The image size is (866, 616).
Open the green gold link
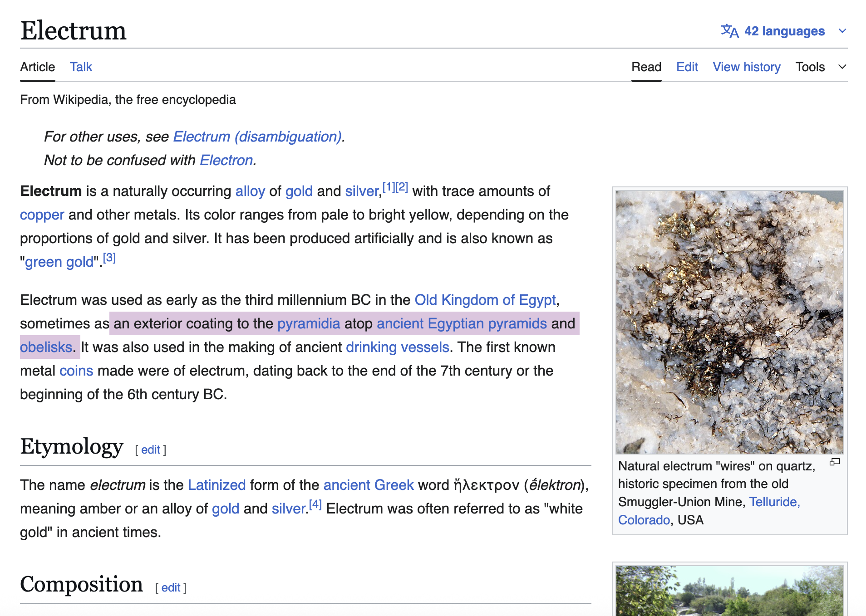59,262
